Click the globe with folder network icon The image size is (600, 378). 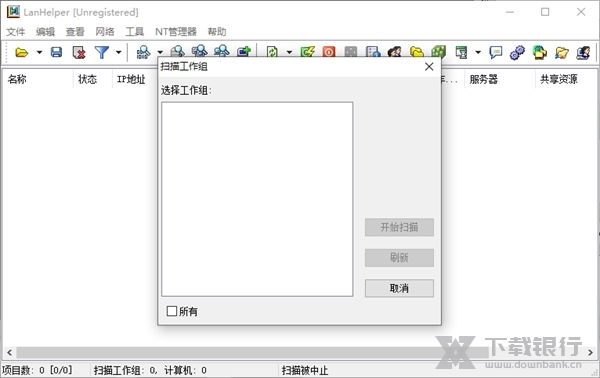tap(540, 52)
